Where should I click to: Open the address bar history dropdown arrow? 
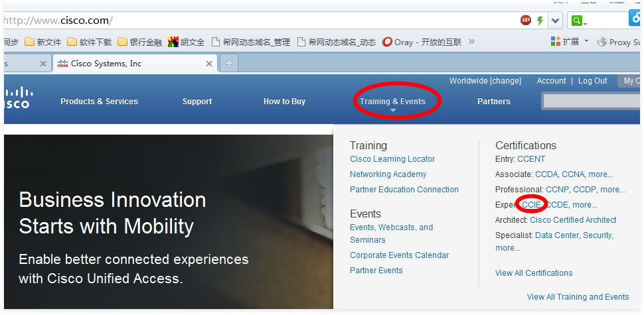click(555, 21)
